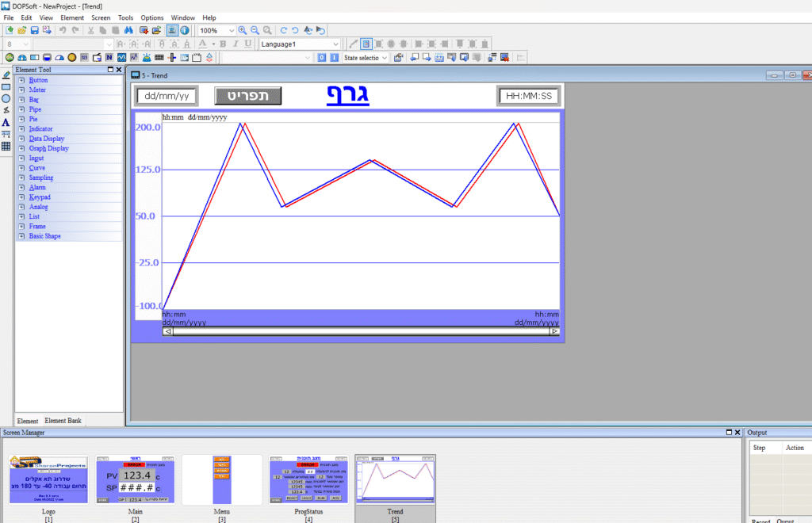Toggle state 1 button in toolbar
Image resolution: width=812 pixels, height=523 pixels.
[334, 57]
